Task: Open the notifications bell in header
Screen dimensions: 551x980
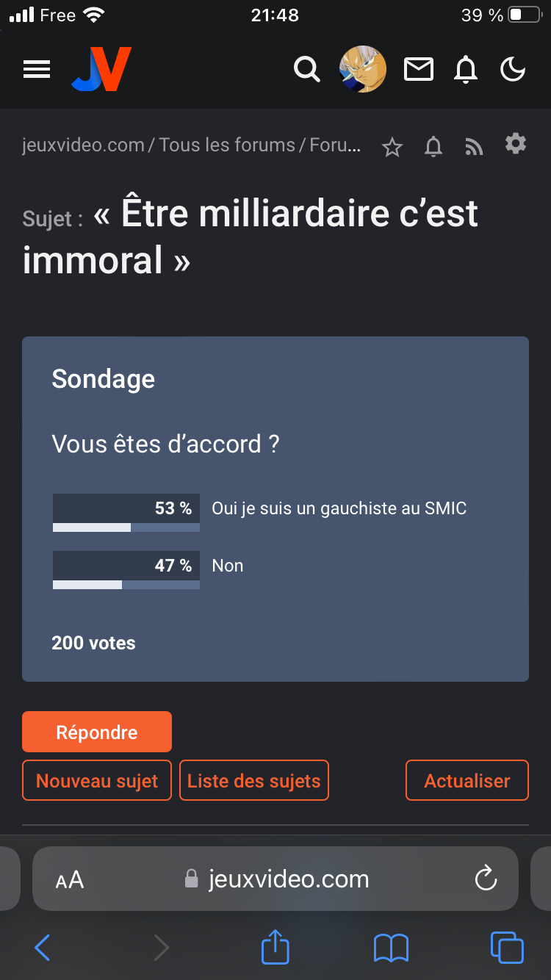Action: click(x=466, y=70)
